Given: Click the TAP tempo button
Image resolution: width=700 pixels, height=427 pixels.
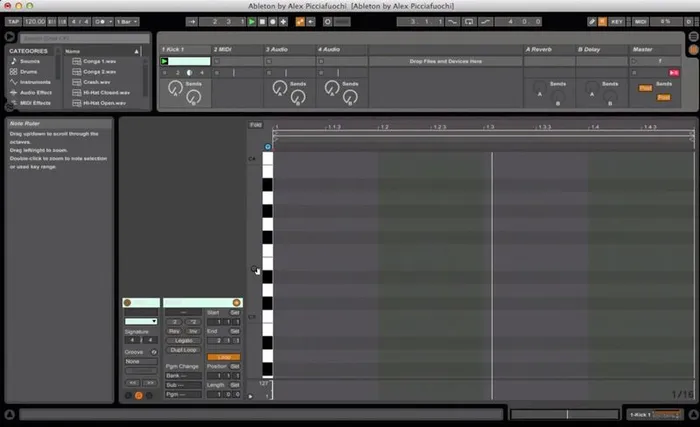Looking at the screenshot, I should point(13,21).
